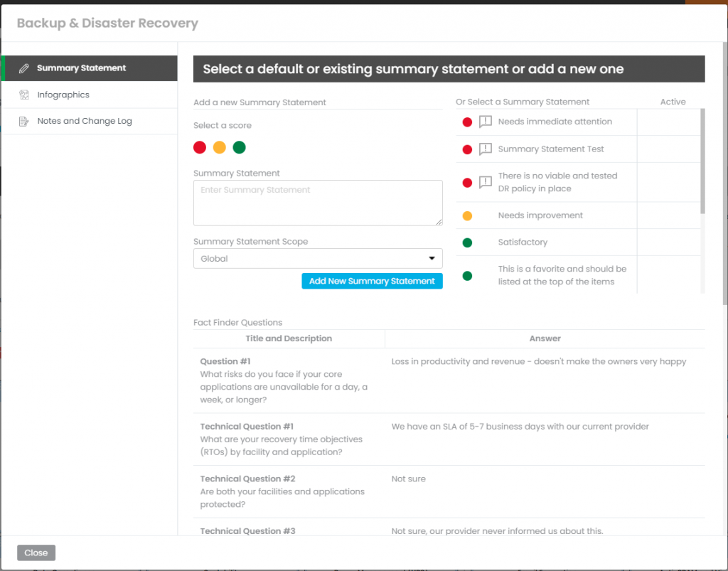728x571 pixels.
Task: Select the 'Summary Statement Test' statement
Action: [551, 149]
